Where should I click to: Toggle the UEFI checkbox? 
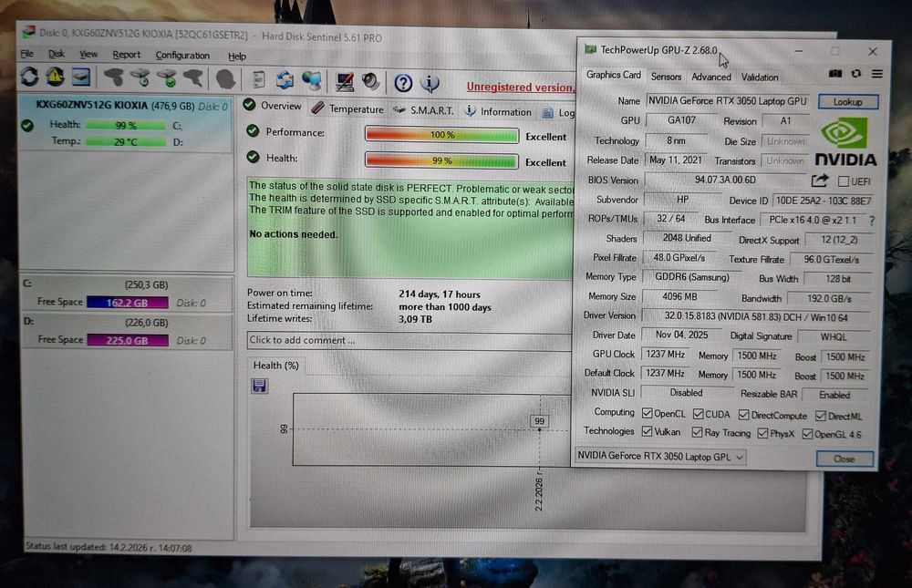pos(844,181)
